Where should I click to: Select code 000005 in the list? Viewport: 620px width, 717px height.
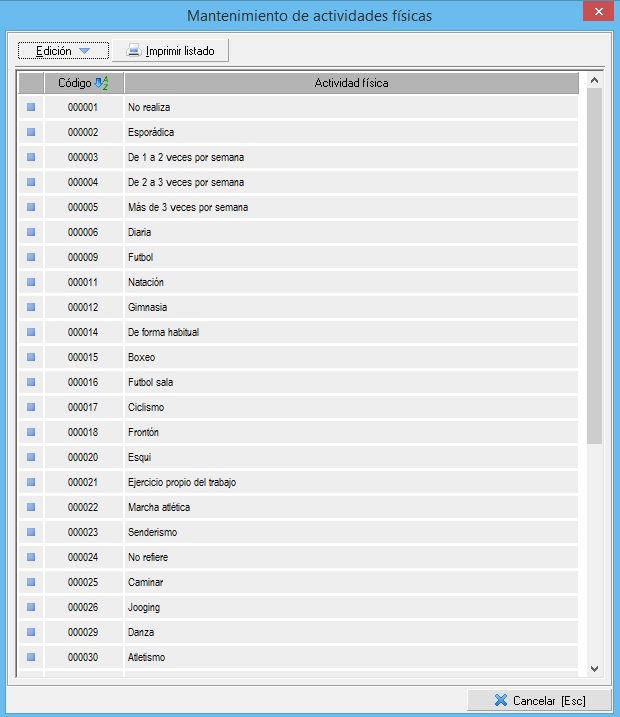(x=83, y=207)
